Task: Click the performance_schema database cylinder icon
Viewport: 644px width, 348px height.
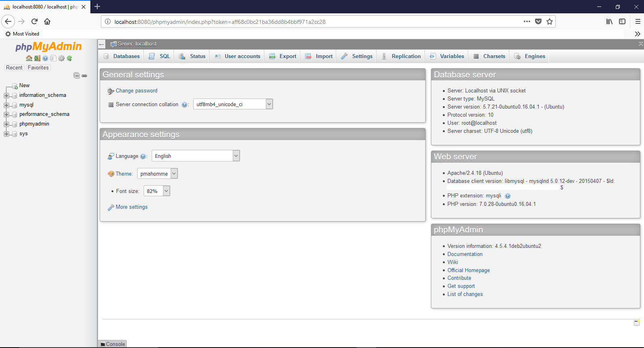Action: pos(15,115)
